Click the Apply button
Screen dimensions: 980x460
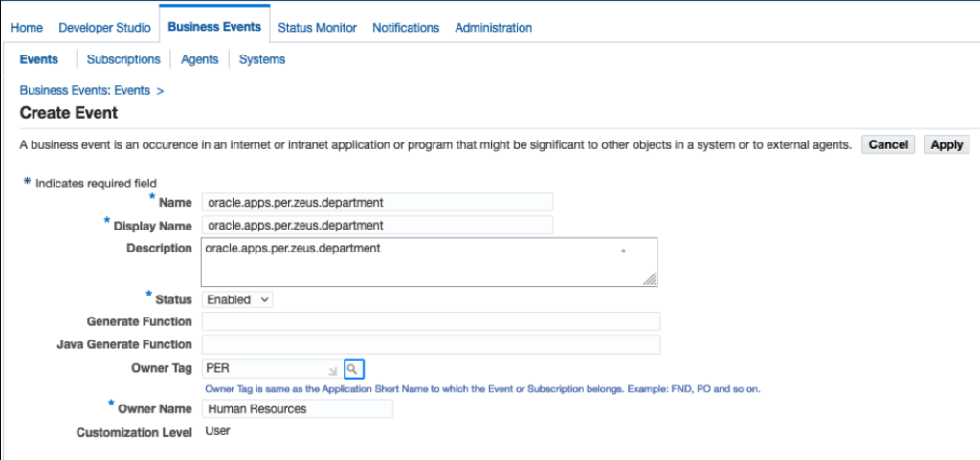tap(947, 144)
